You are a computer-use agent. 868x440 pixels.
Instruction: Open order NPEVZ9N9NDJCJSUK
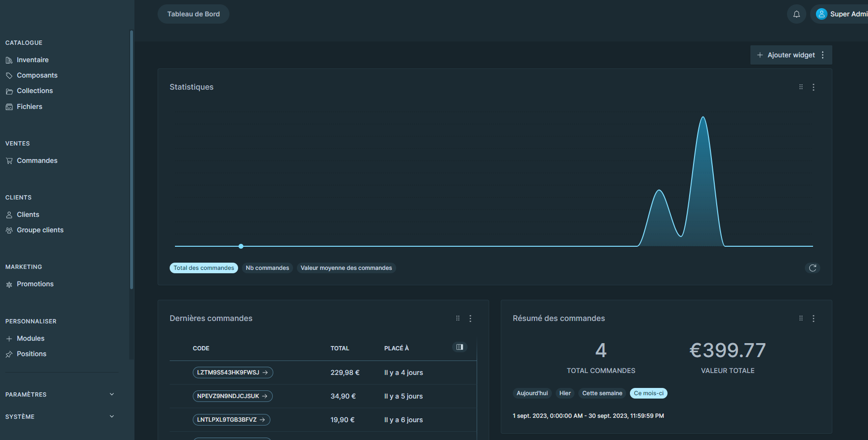(x=233, y=396)
